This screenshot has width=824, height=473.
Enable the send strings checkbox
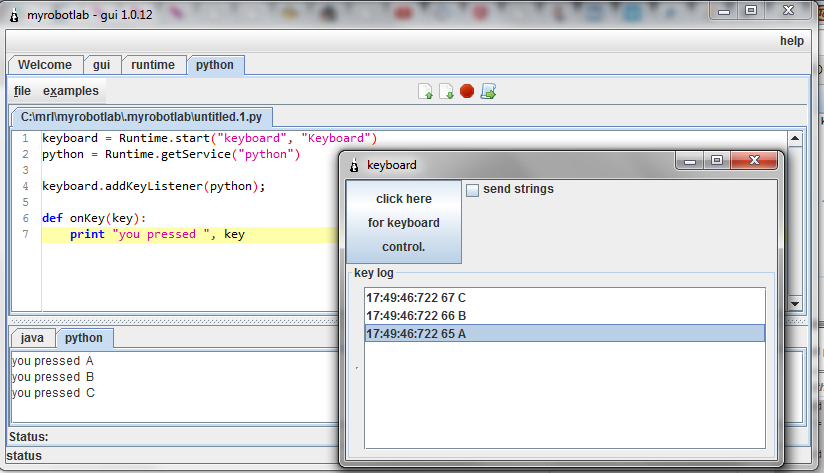pyautogui.click(x=472, y=190)
